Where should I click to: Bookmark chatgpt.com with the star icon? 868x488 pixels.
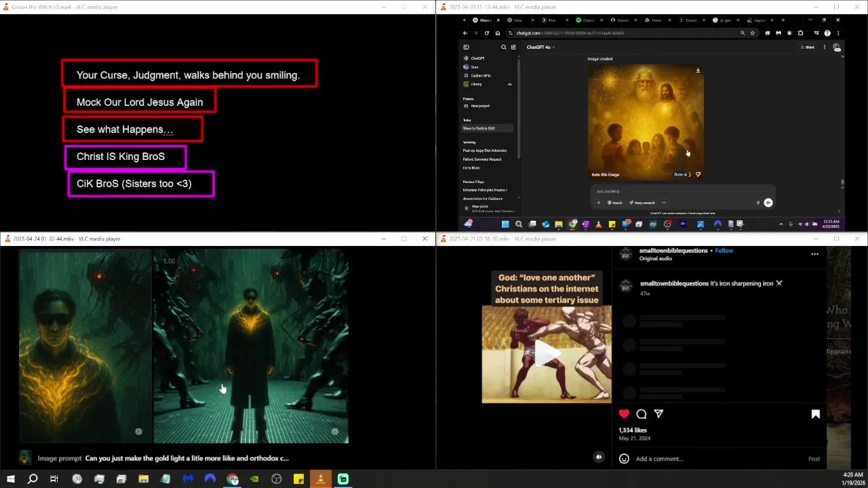coord(752,33)
